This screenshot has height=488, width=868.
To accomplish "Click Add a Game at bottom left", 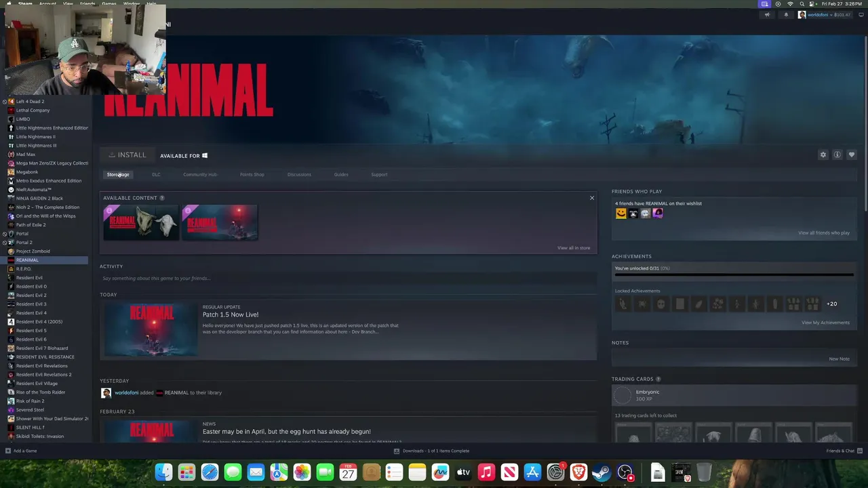I will pyautogui.click(x=21, y=451).
